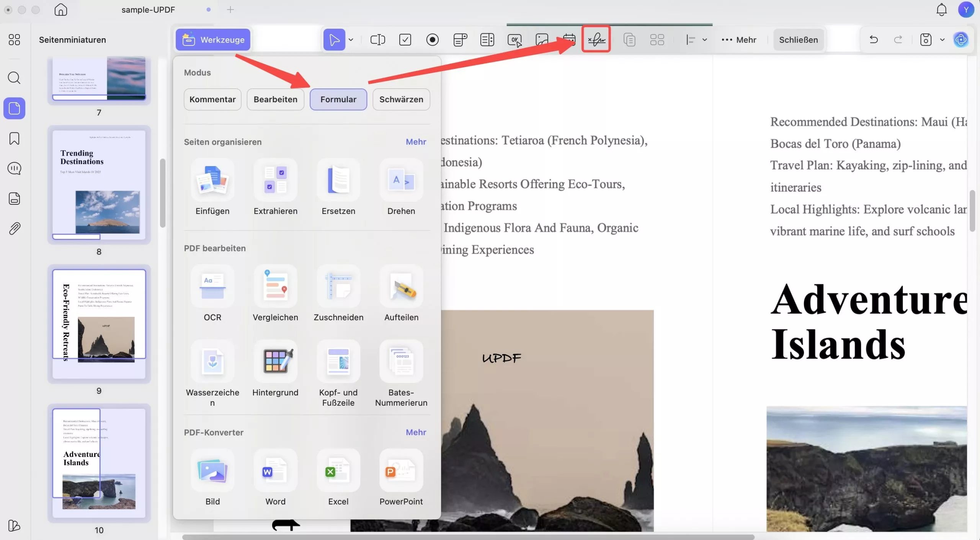Click the save icon
Image resolution: width=980 pixels, height=540 pixels.
point(926,39)
